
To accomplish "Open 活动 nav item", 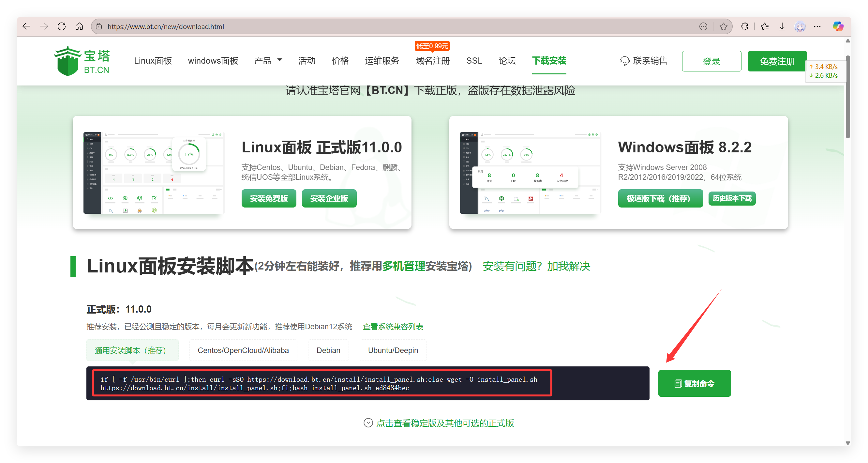I will click(x=307, y=61).
